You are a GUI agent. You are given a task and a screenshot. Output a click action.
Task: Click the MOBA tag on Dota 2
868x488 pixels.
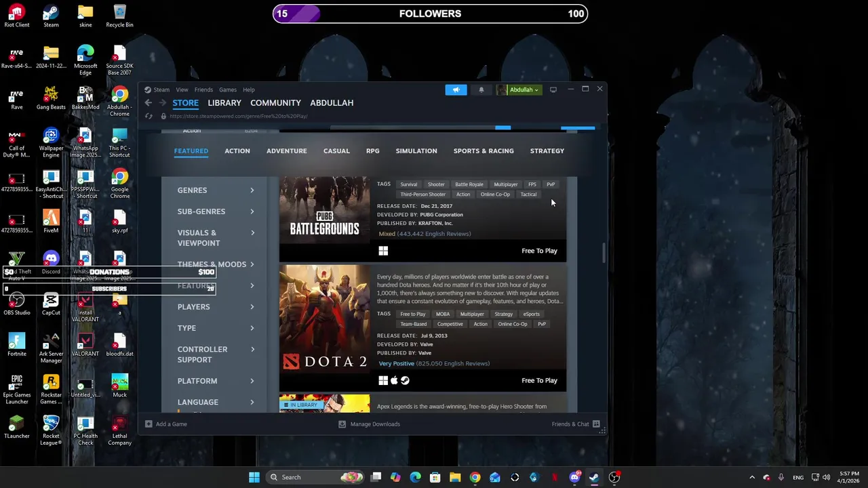(x=443, y=314)
